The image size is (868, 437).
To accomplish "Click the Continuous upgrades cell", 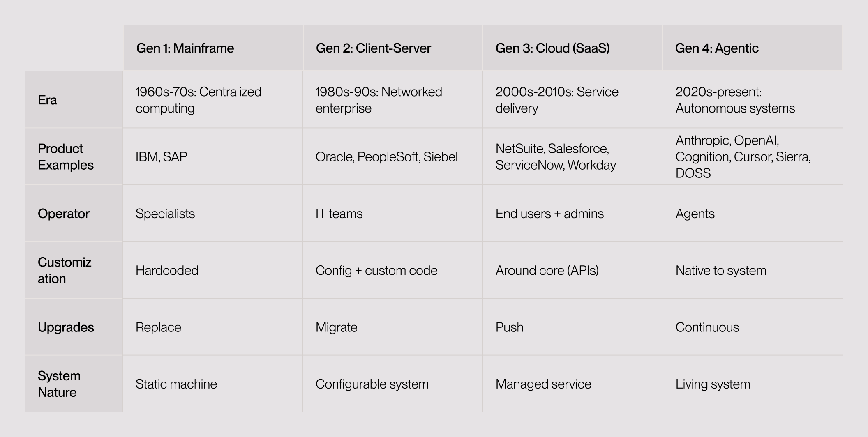I will pos(707,327).
